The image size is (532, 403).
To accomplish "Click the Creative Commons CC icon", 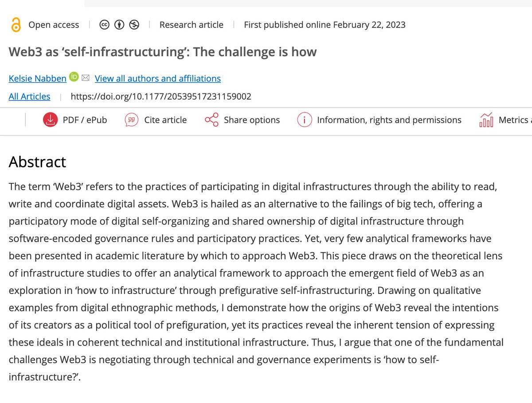I will coord(105,25).
